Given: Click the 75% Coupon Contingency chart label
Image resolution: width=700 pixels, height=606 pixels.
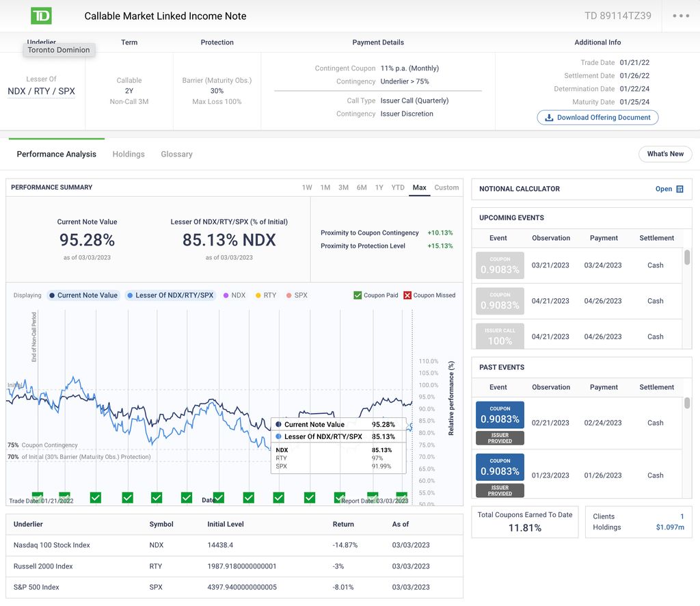Looking at the screenshot, I should point(42,445).
